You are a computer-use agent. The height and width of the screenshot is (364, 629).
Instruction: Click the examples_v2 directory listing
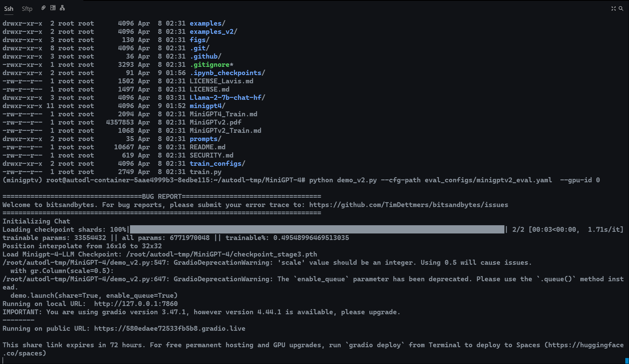pos(211,32)
